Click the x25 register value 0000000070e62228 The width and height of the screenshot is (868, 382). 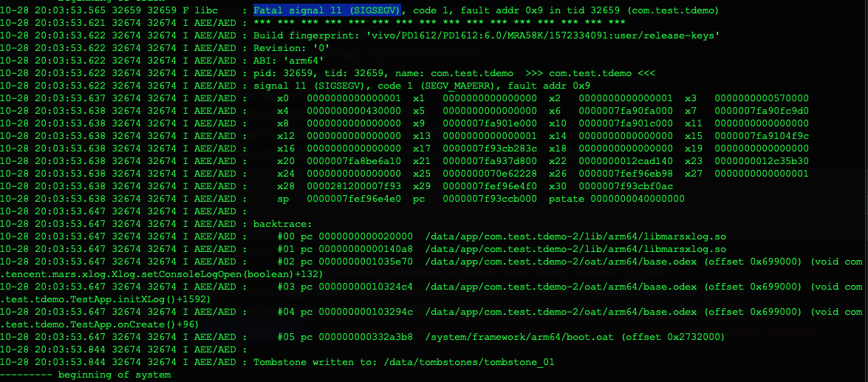[490, 174]
